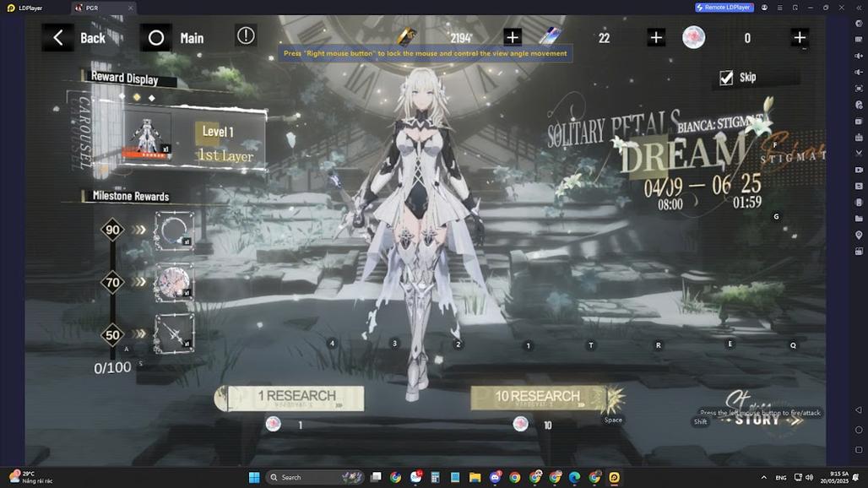The image size is (868, 488).
Task: Expand system tray hidden icons chevron
Action: 764,477
